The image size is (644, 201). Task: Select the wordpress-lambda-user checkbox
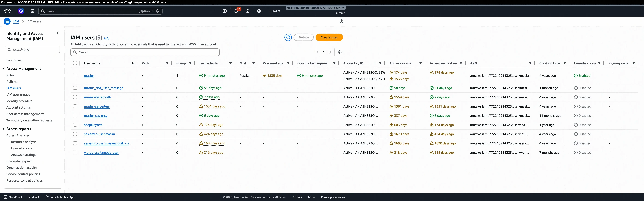(75, 152)
